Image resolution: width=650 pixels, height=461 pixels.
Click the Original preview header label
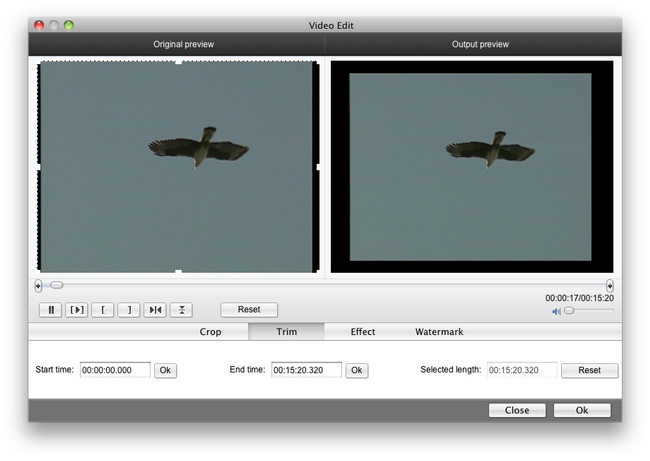(184, 44)
